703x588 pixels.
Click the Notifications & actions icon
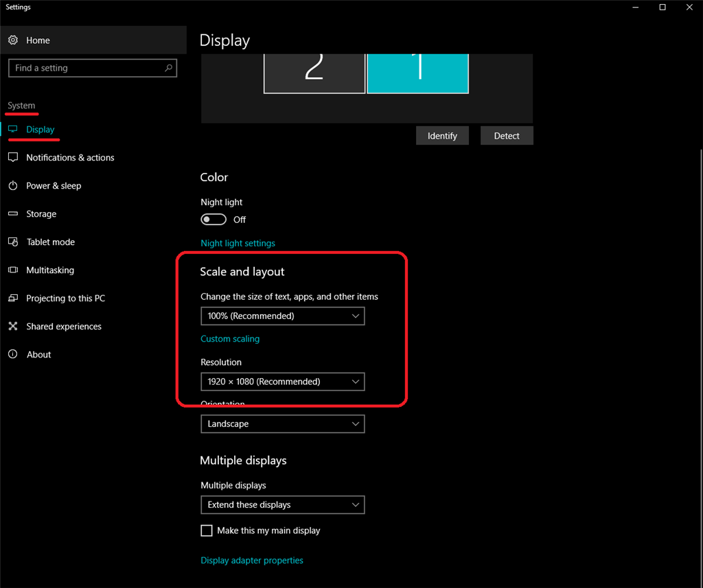[12, 158]
